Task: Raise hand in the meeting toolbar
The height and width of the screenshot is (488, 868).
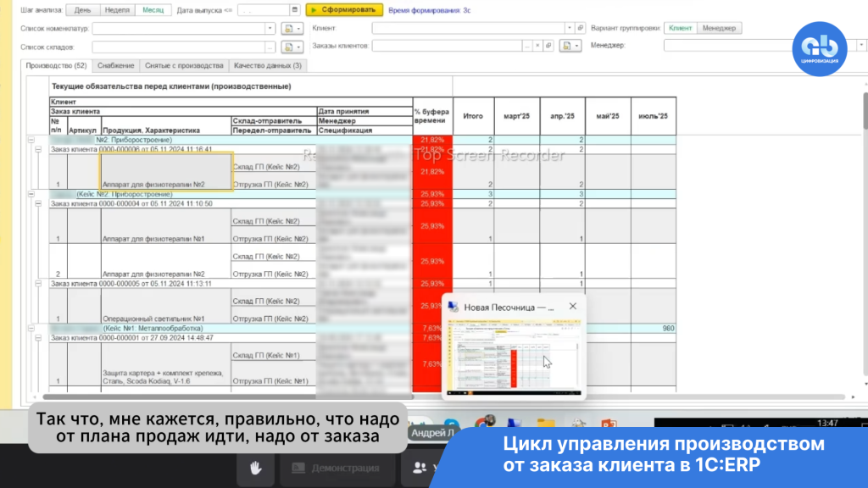Action: click(x=255, y=468)
